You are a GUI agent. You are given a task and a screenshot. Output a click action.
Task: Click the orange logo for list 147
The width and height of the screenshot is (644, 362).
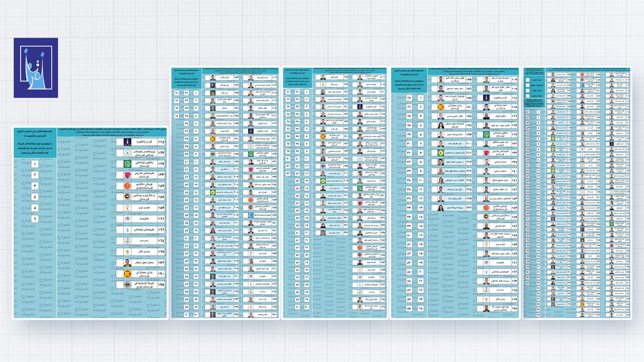point(126,186)
